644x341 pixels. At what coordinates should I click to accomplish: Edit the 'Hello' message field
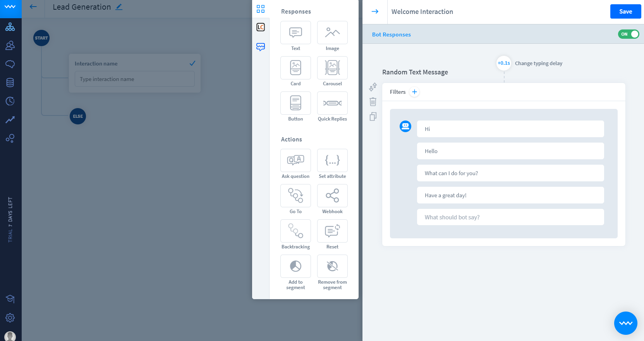[510, 151]
